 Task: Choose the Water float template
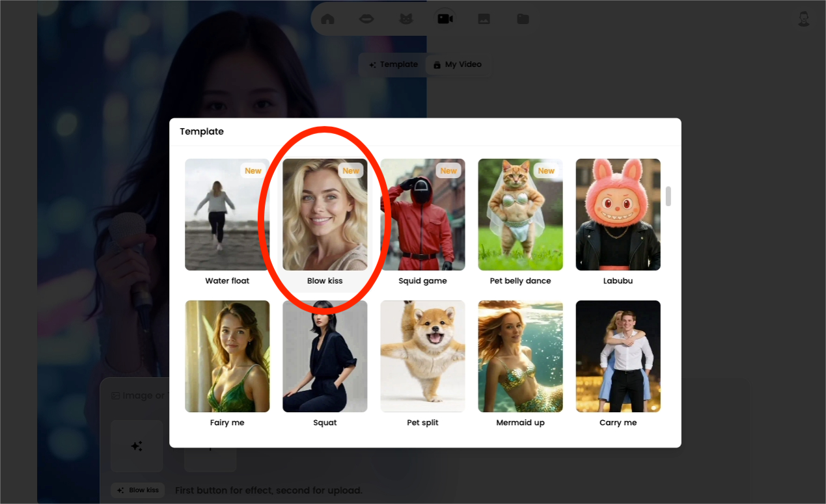227,222
